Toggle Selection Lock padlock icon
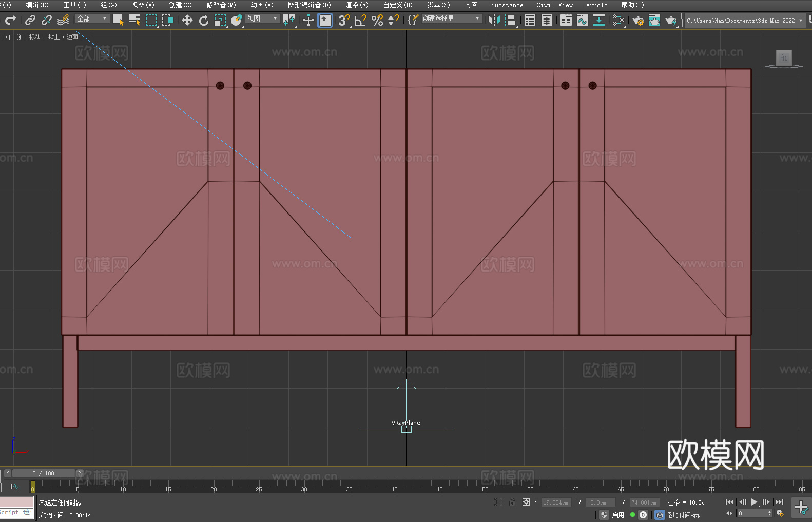Screen dimensions: 812x522 click(x=512, y=502)
